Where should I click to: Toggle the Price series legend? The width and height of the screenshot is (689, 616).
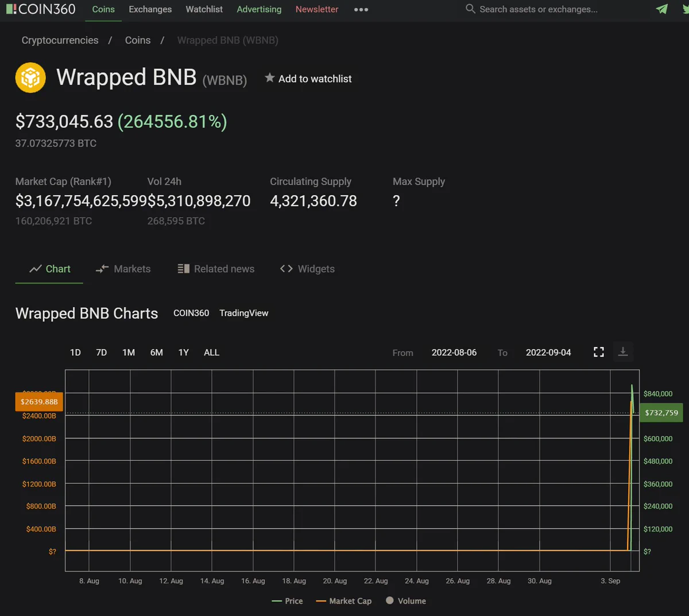click(287, 601)
